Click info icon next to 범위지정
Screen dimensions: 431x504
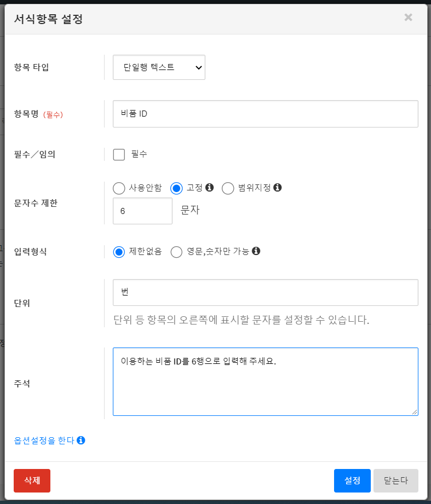point(278,188)
